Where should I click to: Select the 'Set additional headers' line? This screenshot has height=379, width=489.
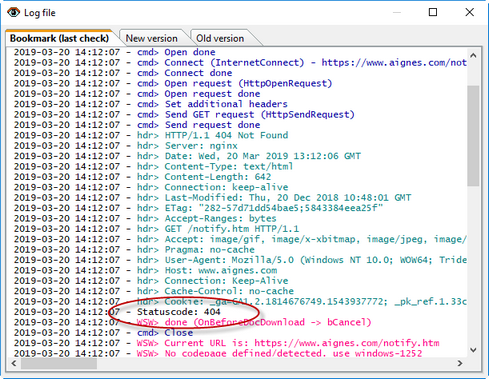click(151, 104)
